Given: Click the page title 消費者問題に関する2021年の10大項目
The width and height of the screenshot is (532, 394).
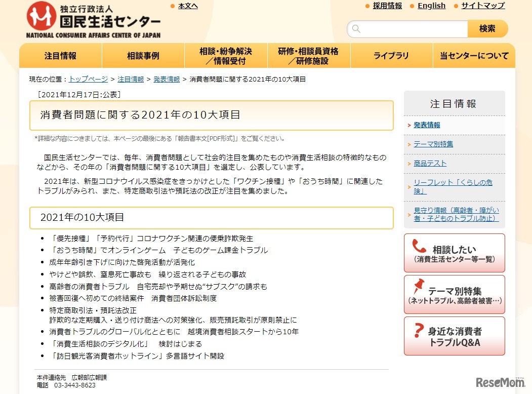Looking at the screenshot, I should tap(140, 114).
